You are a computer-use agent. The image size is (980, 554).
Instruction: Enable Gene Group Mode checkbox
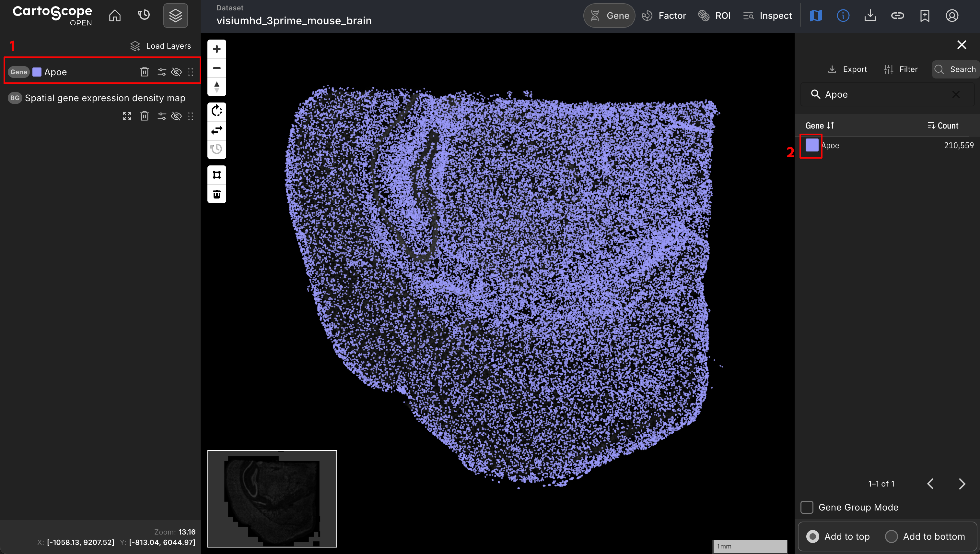tap(807, 507)
